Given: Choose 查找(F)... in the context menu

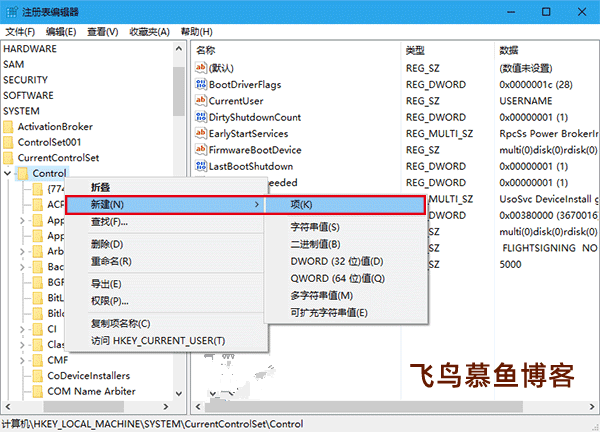Looking at the screenshot, I should tap(165, 222).
